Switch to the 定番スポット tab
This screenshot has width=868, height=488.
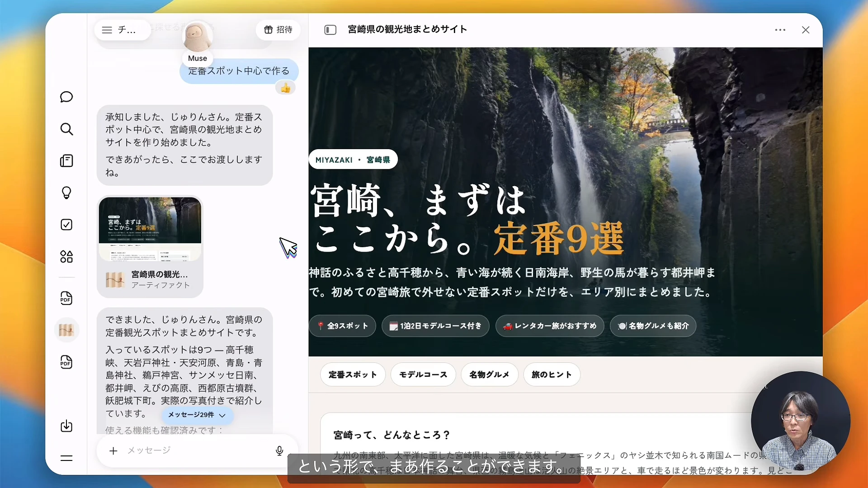[353, 375]
